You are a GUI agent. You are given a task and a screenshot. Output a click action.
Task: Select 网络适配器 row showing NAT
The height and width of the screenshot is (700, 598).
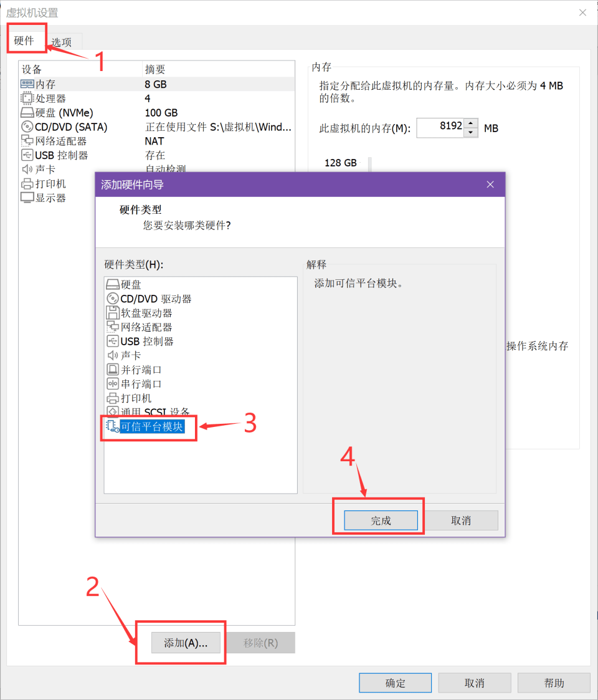point(156,141)
